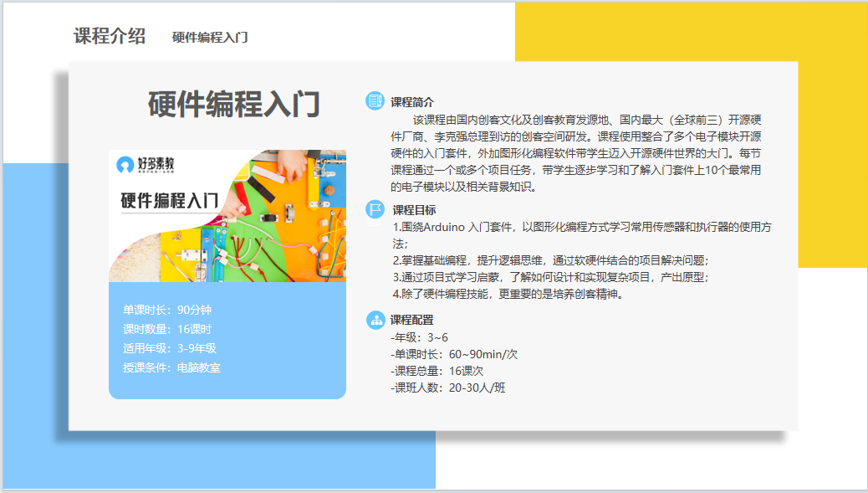
Task: Click the 课程目标 section heading
Action: pos(414,210)
